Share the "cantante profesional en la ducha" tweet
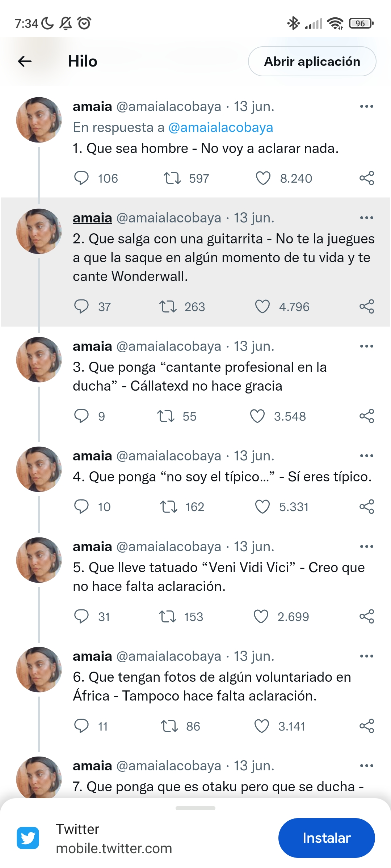The image size is (391, 868). (366, 416)
